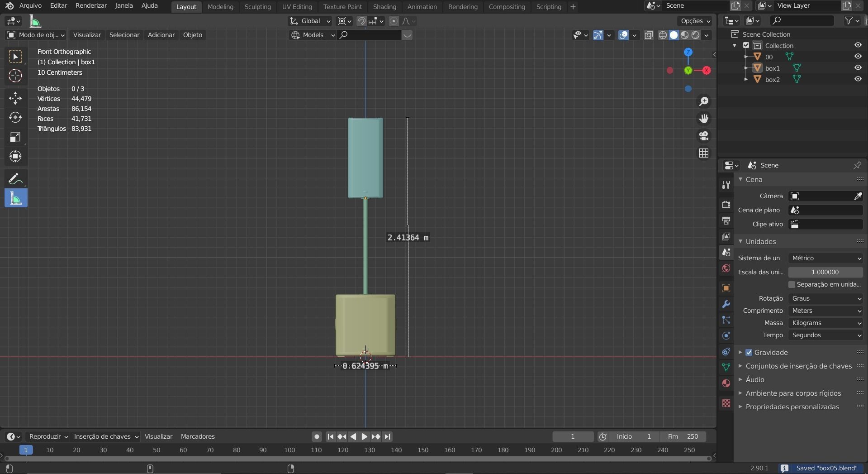Image resolution: width=868 pixels, height=474 pixels.
Task: Open the Particles properties tab
Action: coord(726,320)
